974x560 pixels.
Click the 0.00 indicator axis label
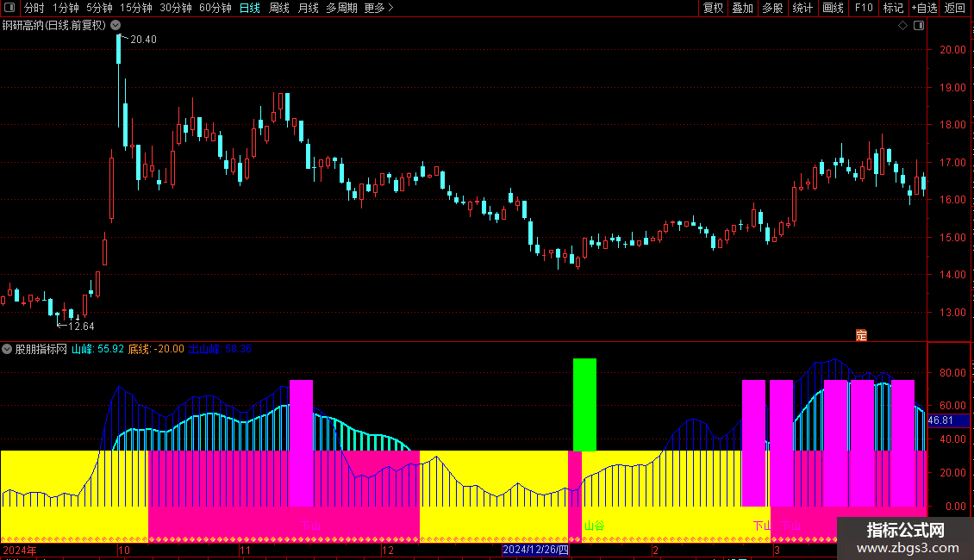click(955, 507)
